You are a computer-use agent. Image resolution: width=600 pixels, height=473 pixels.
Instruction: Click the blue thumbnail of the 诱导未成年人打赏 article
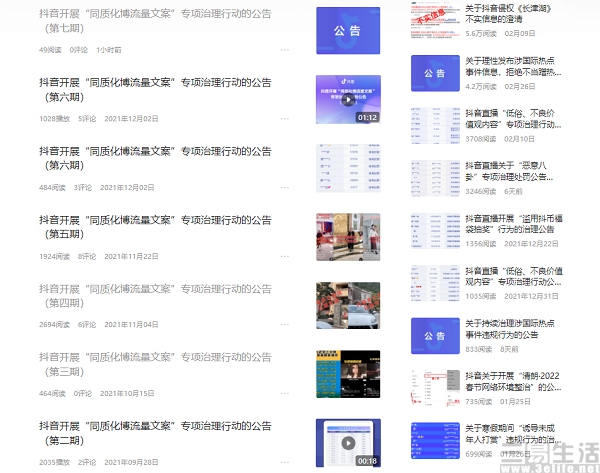tap(435, 440)
